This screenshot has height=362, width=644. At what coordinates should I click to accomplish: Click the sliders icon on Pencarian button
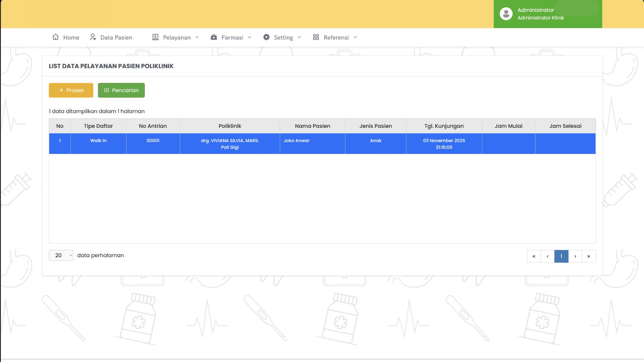[107, 90]
